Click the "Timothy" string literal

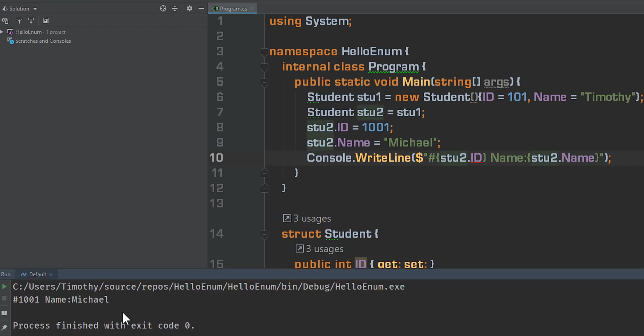click(608, 97)
